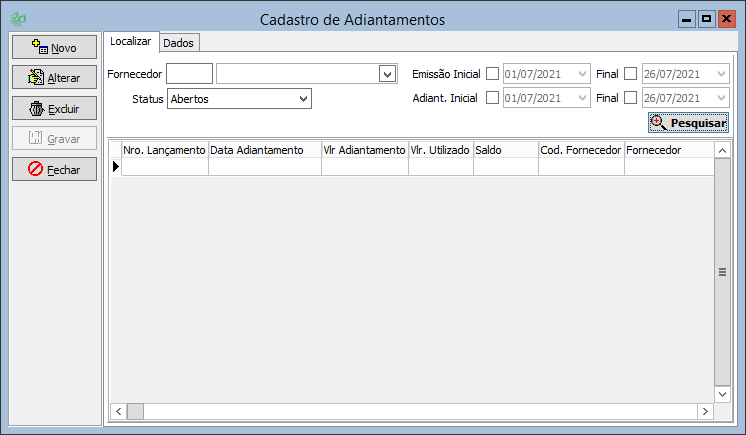Viewport: 746px width, 435px height.
Task: Click the grid column options icon
Action: click(722, 271)
